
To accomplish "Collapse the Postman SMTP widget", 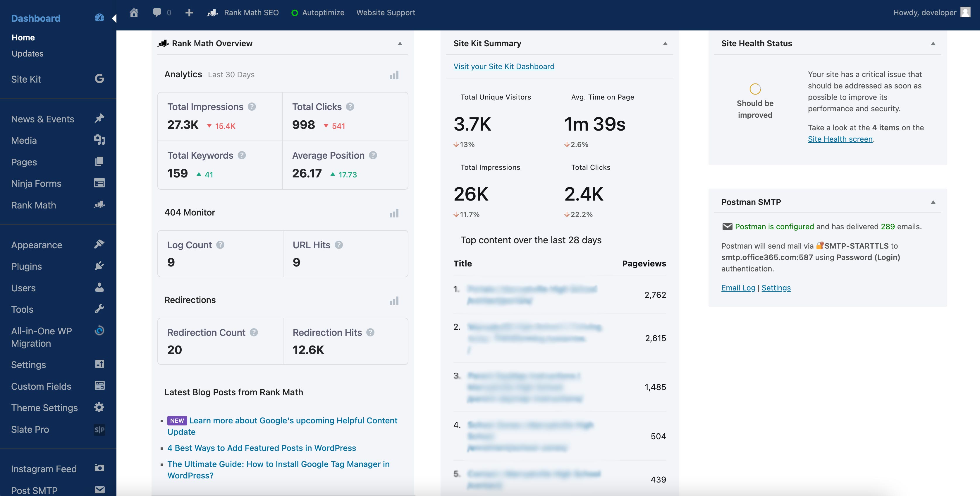I will (x=933, y=202).
